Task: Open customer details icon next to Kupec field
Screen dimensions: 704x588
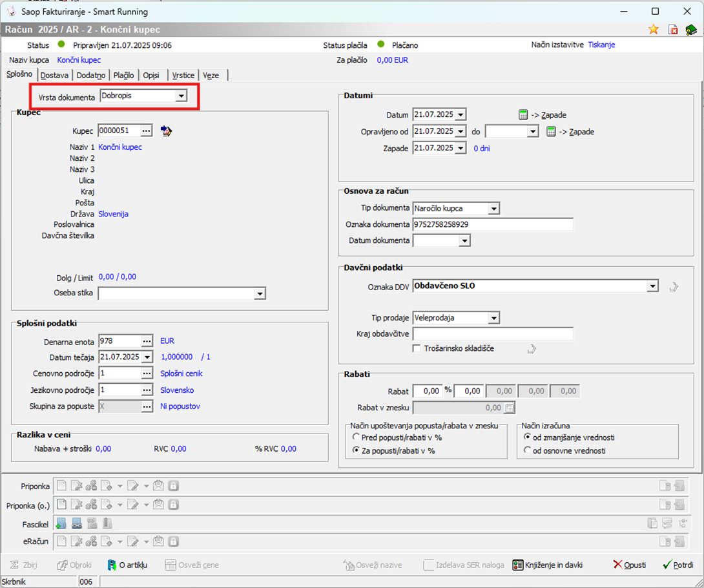Action: coord(166,131)
